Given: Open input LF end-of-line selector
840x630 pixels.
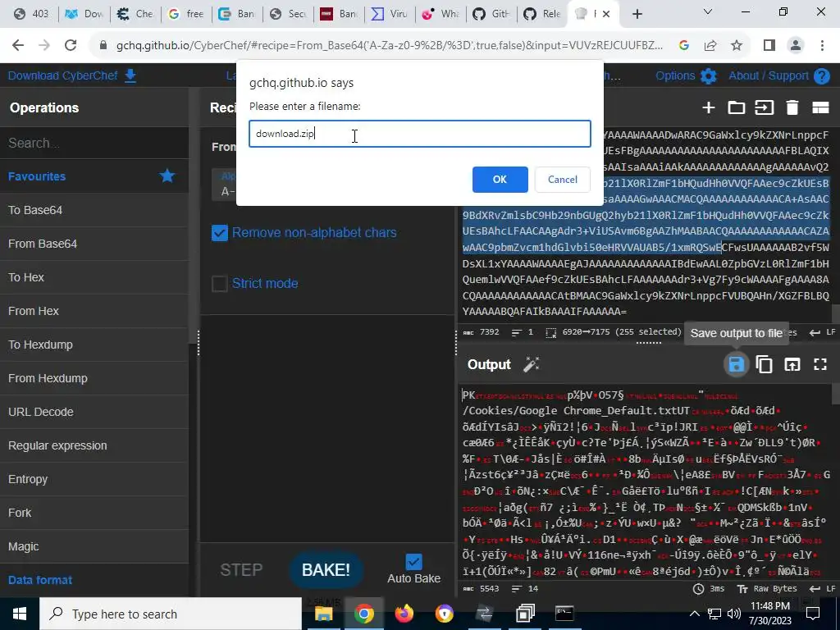Looking at the screenshot, I should pos(822,333).
